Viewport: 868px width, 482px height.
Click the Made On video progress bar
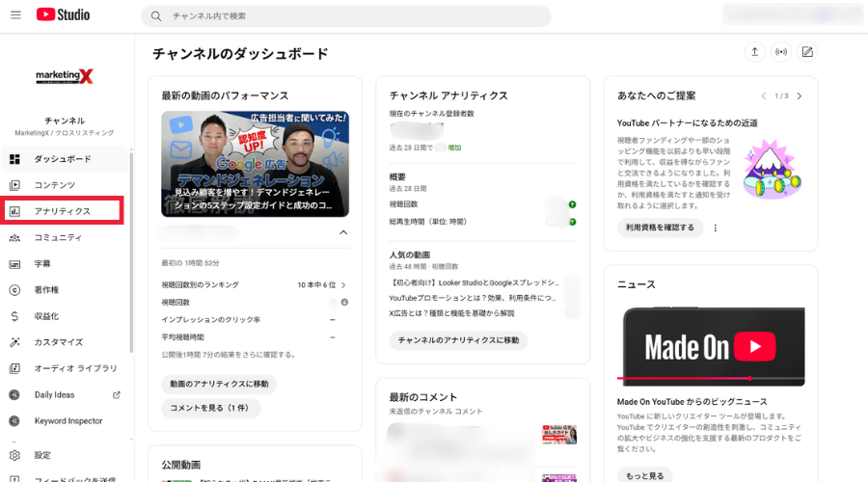click(x=714, y=378)
